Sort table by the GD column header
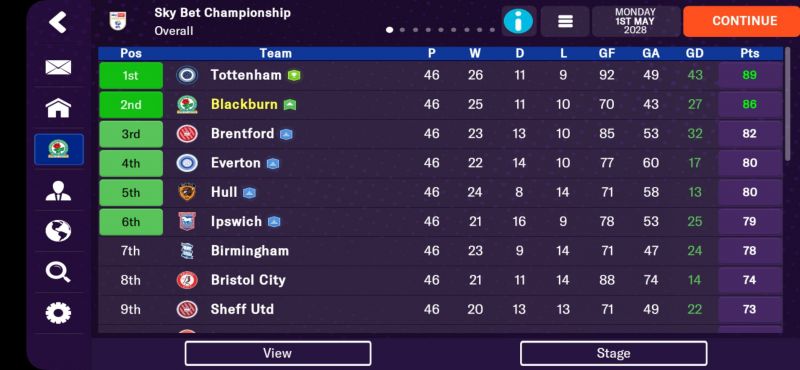Image resolution: width=800 pixels, height=370 pixels. click(x=695, y=53)
